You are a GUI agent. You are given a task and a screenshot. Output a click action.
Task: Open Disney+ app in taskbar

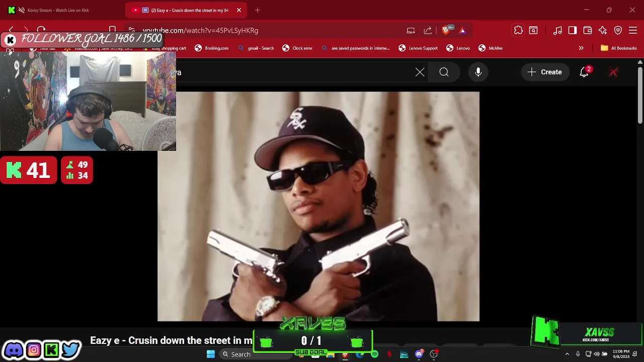404,354
